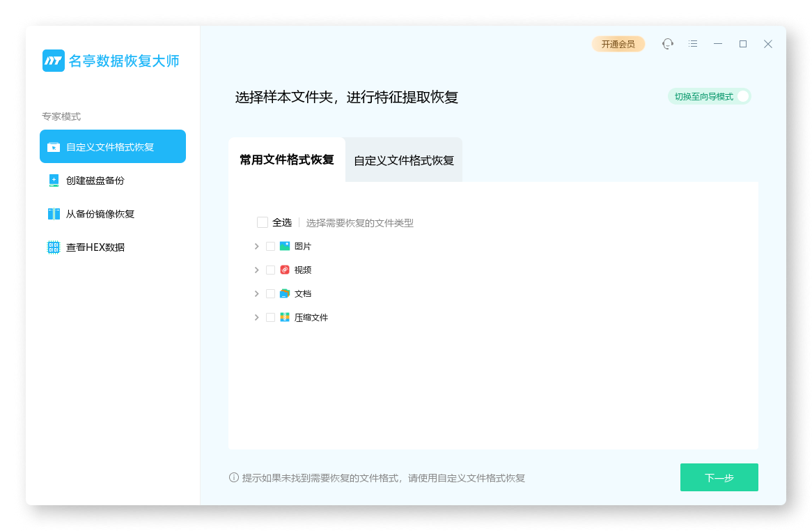The width and height of the screenshot is (812, 531).
Task: Expand the 视频 category tree
Action: [256, 270]
